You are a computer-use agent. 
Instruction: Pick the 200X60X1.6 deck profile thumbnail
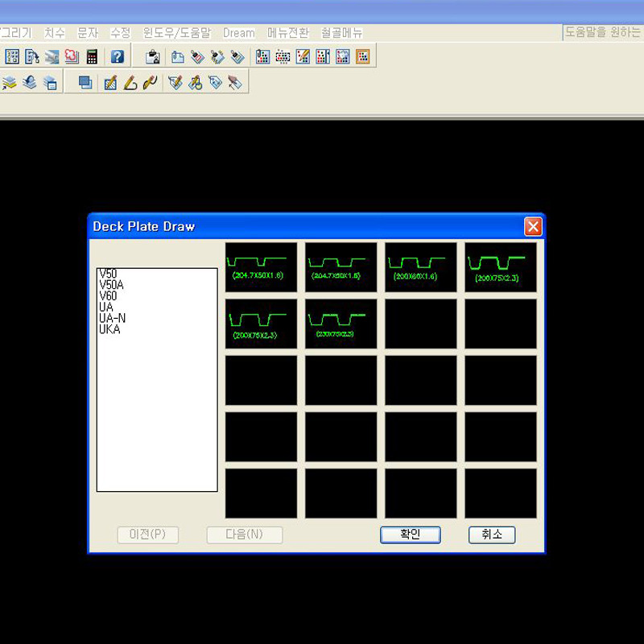point(420,267)
